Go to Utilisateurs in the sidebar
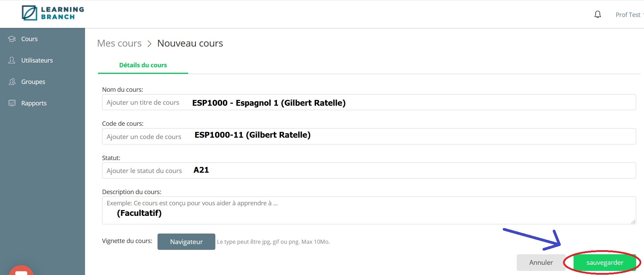This screenshot has height=275, width=644. 37,60
